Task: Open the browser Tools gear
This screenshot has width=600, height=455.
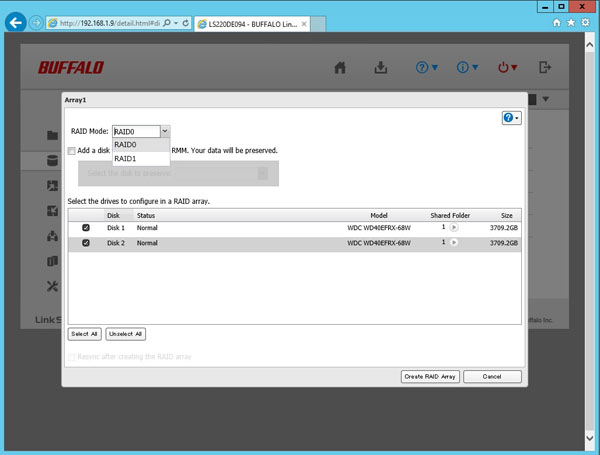Action: point(585,23)
